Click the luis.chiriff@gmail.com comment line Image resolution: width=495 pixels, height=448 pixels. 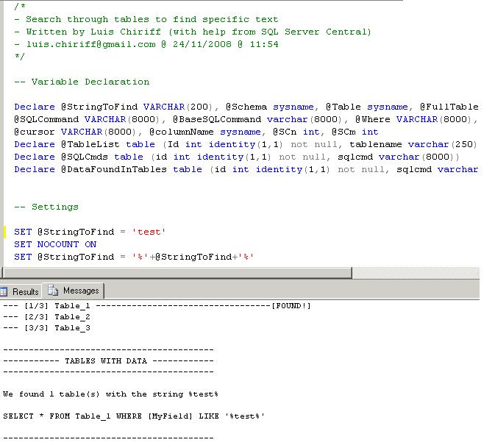tap(146, 44)
